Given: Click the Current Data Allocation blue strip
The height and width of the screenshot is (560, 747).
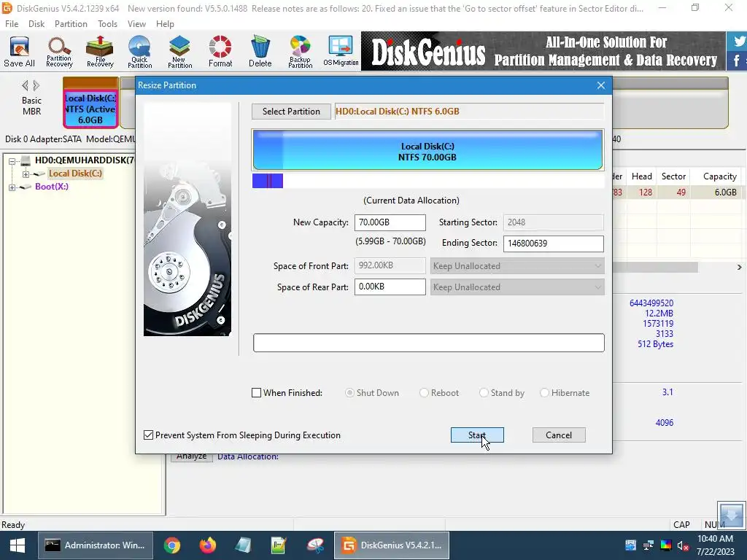Looking at the screenshot, I should [x=268, y=181].
